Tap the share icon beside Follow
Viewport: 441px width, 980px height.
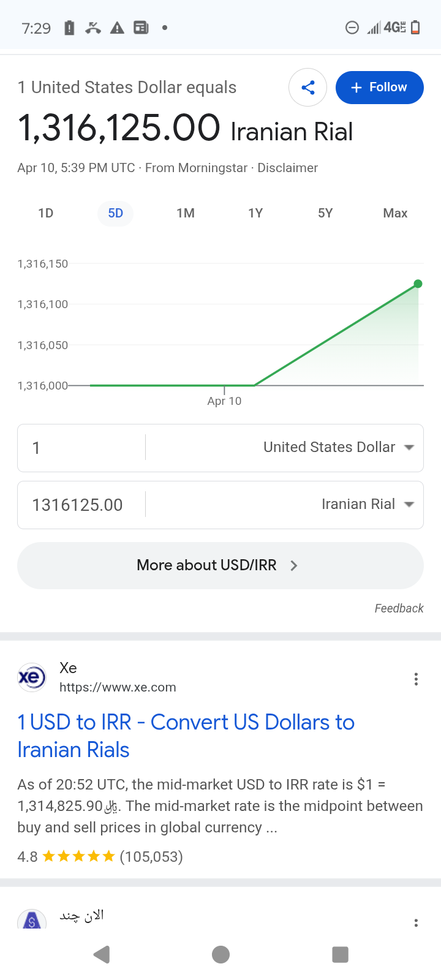(x=307, y=88)
